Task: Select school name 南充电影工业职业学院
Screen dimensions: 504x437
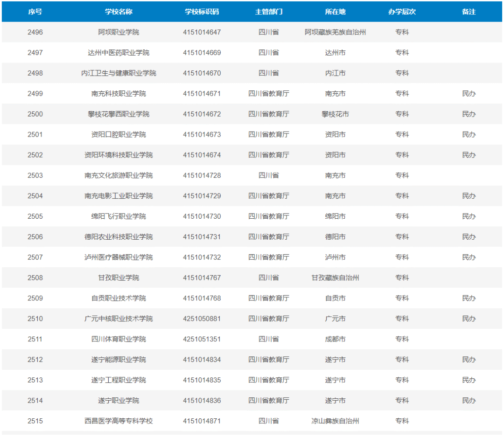Action: click(x=119, y=196)
